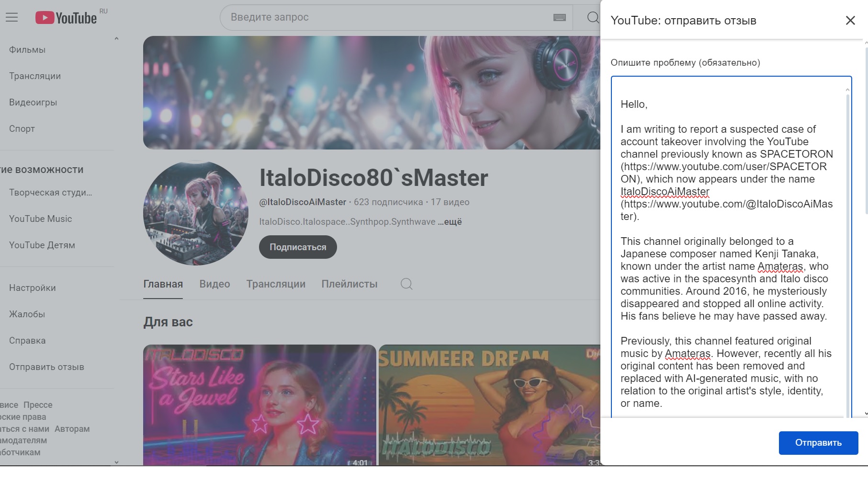Close the feedback panel with X
868x496 pixels.
click(x=850, y=21)
